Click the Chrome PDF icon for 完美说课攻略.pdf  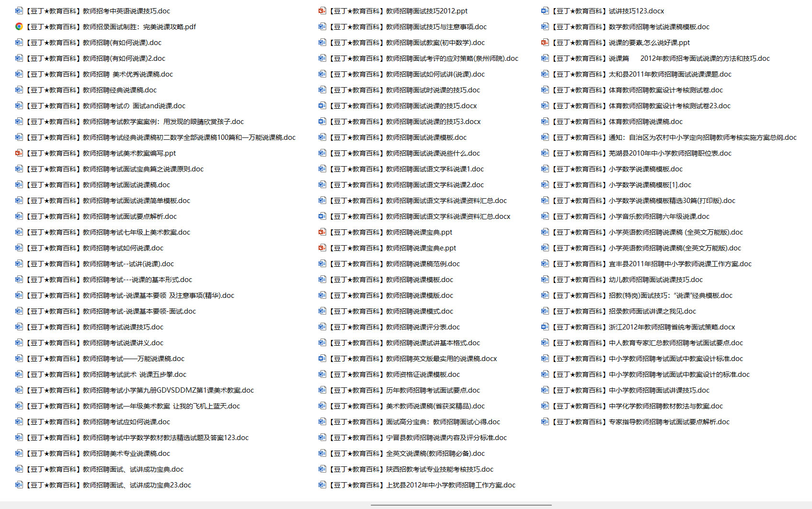(x=19, y=26)
